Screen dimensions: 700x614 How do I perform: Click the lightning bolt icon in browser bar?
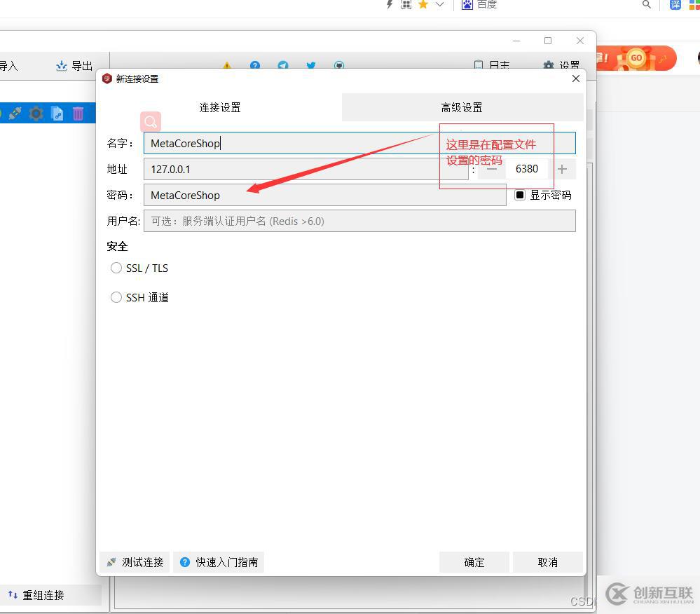(x=390, y=4)
